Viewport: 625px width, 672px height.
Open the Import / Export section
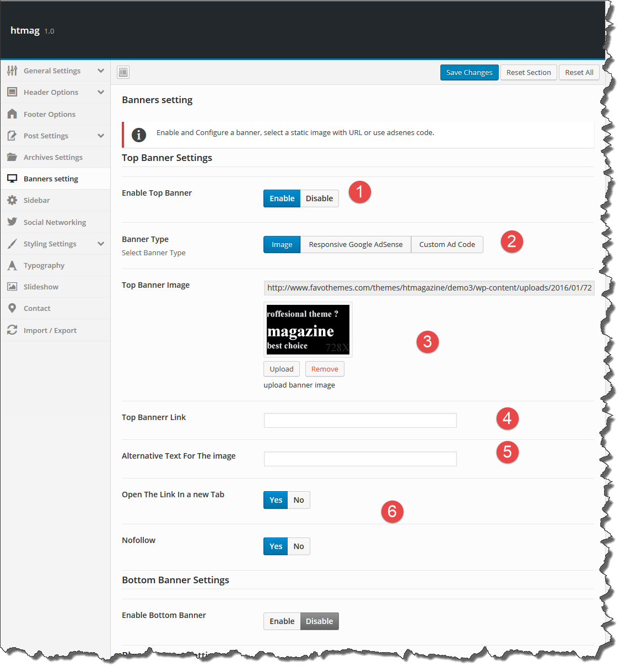[x=50, y=330]
